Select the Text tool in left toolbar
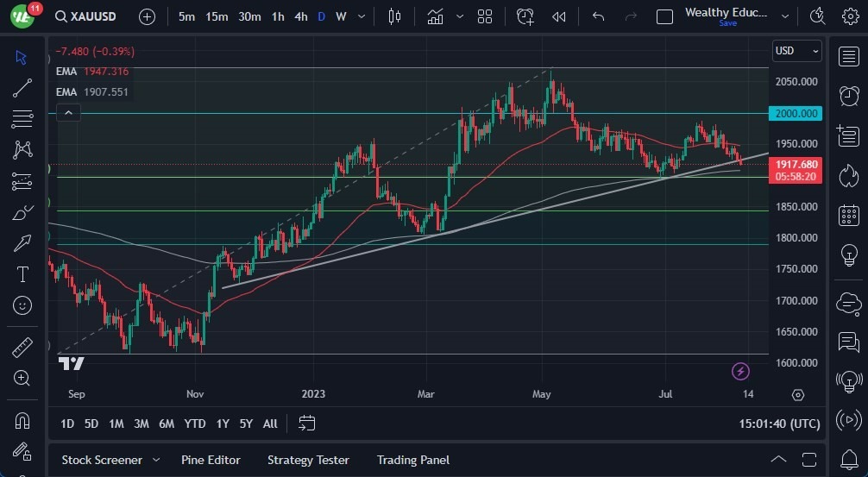868x477 pixels. click(22, 274)
